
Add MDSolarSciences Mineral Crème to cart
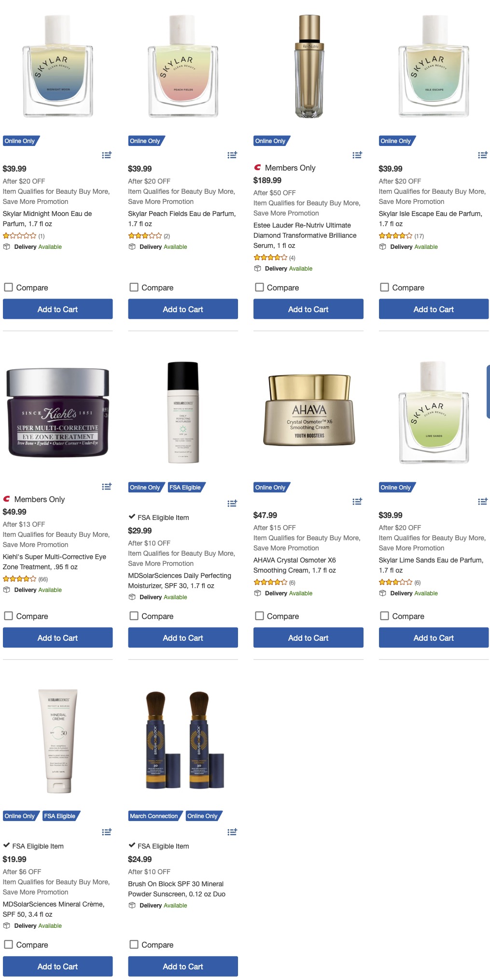click(x=58, y=966)
